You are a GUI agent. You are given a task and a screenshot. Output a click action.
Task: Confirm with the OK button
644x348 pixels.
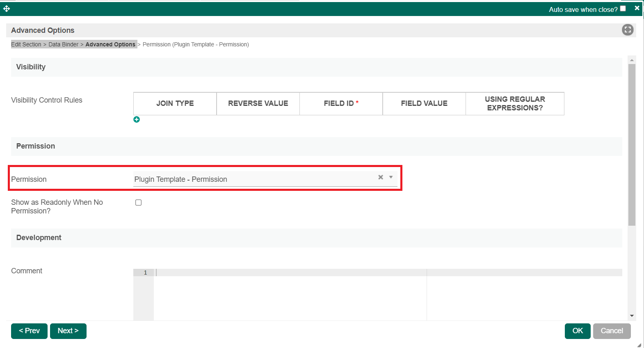[x=577, y=331]
